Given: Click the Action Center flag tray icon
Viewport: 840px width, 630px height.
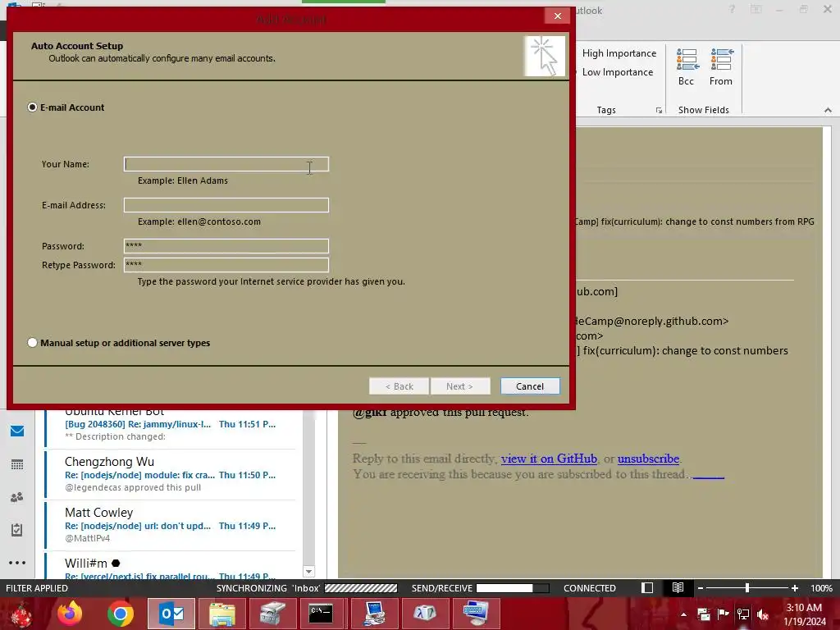Looking at the screenshot, I should click(x=723, y=614).
